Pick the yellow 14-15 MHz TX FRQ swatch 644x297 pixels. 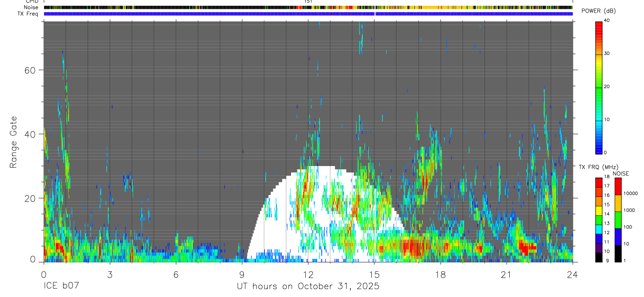[599, 210]
